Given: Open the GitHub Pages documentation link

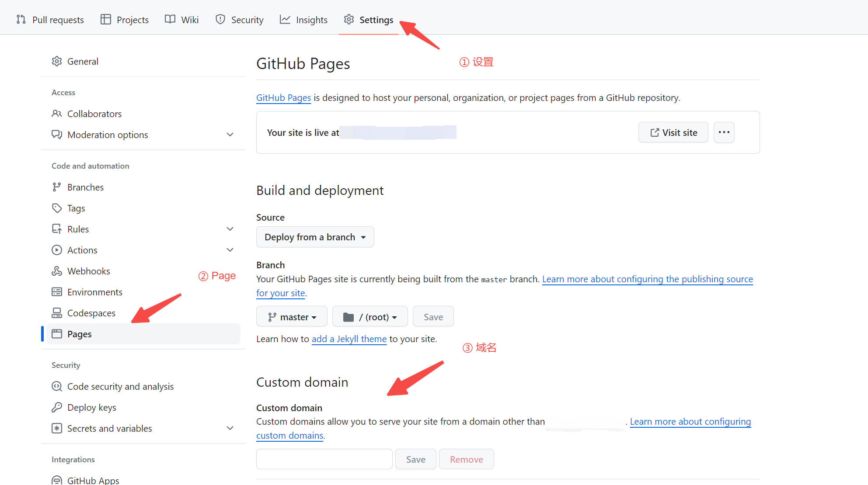Looking at the screenshot, I should [x=284, y=97].
